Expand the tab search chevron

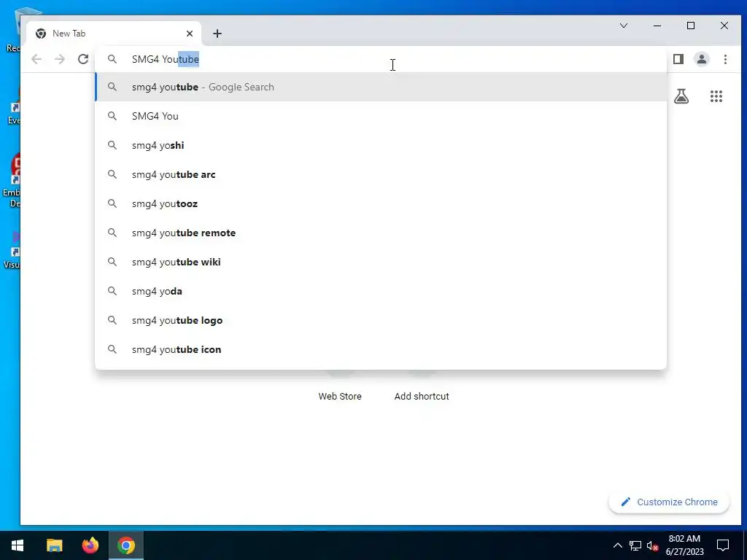tap(624, 26)
